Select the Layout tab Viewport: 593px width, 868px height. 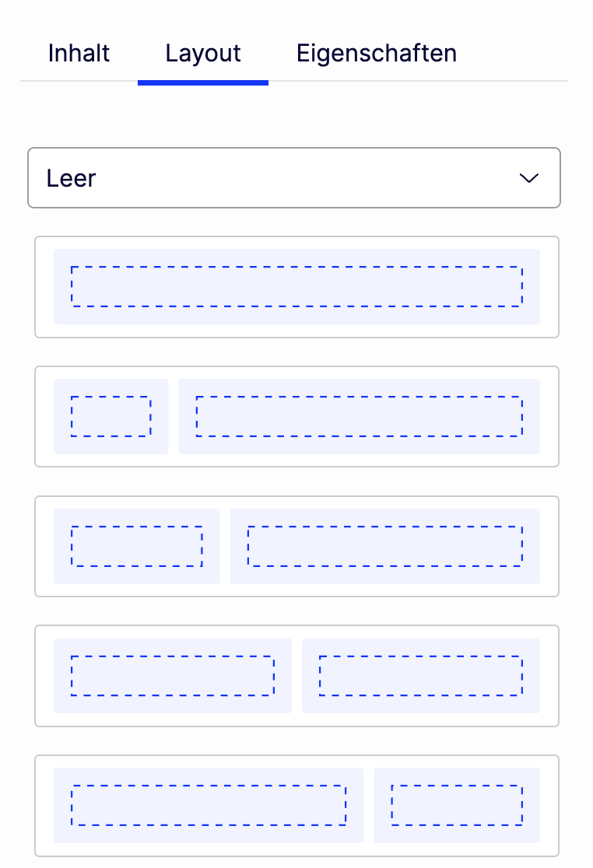203,54
